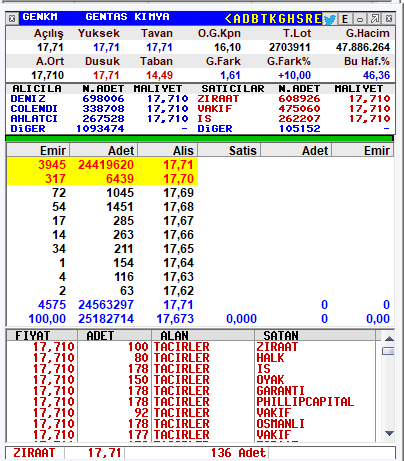Select trade sold by PHILLIPCAPITAL
404x461 pixels.
coord(191,402)
